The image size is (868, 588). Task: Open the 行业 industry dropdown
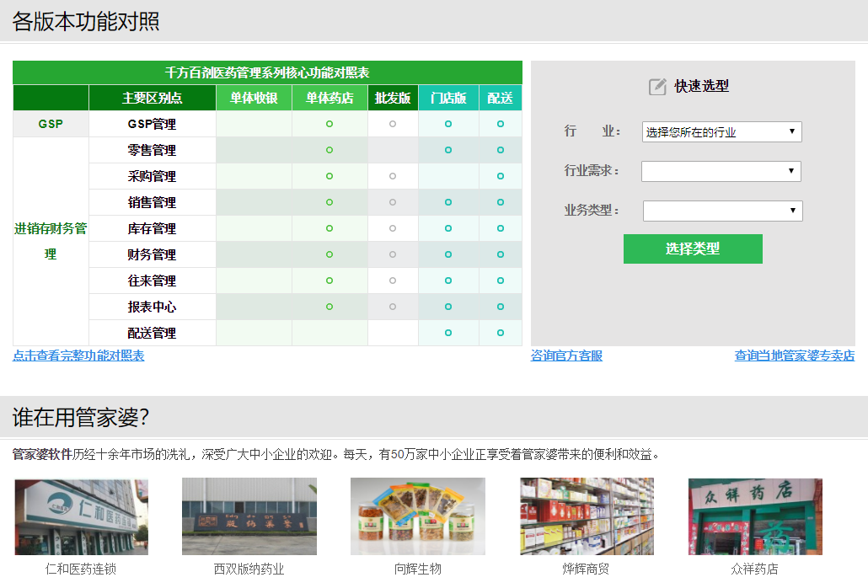pyautogui.click(x=721, y=132)
